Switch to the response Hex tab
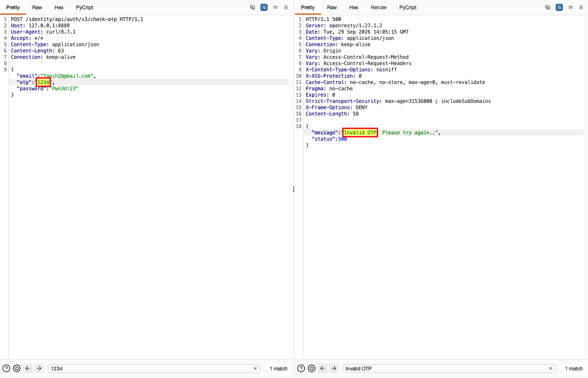Image resolution: width=588 pixels, height=378 pixels. pos(354,7)
